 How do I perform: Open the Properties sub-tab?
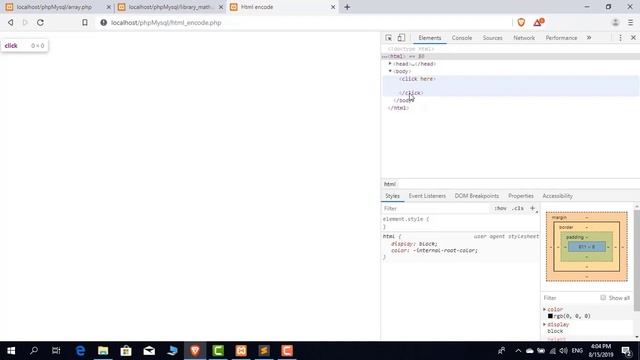tap(521, 196)
